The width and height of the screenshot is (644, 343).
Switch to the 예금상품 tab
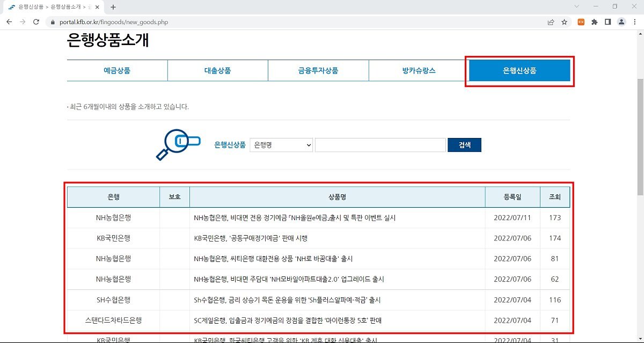[x=117, y=70]
